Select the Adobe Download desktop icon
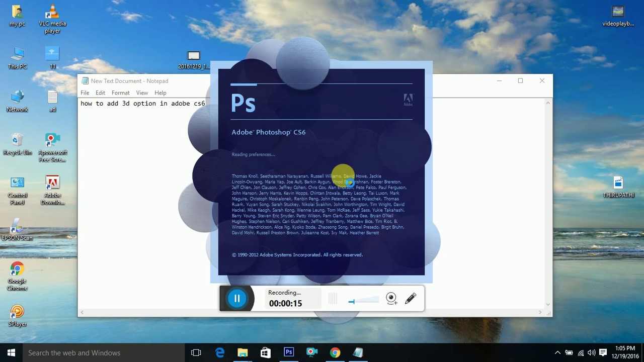The width and height of the screenshot is (644, 362). (52, 191)
